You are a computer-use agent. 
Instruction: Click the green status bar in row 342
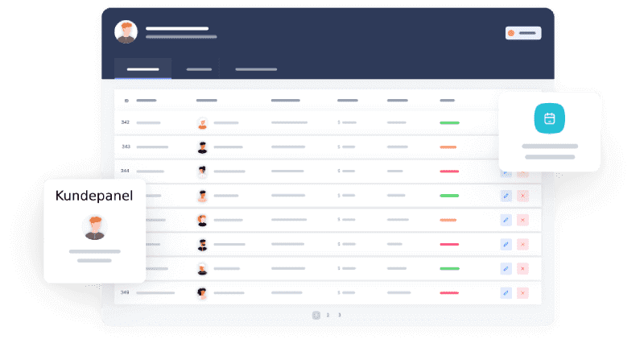point(449,122)
